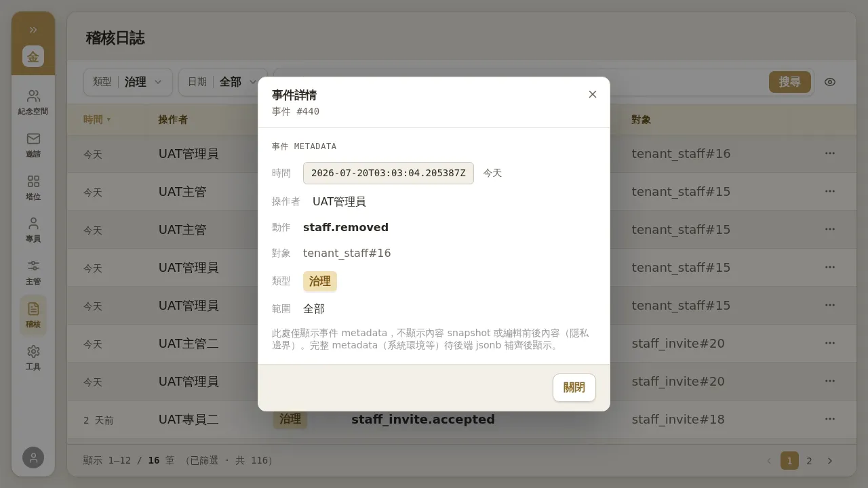Select 稽核 document icon in sidebar
This screenshot has width=868, height=488.
tap(33, 315)
